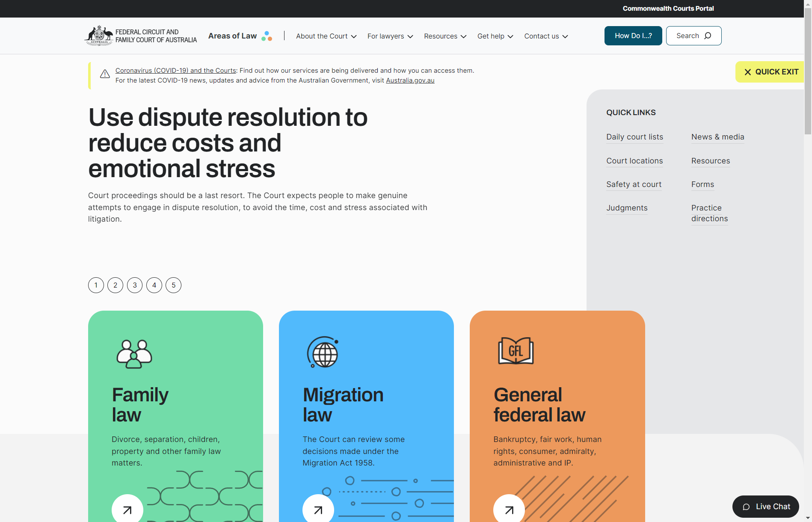The width and height of the screenshot is (812, 522).
Task: Expand the About the Court dropdown
Action: 326,36
